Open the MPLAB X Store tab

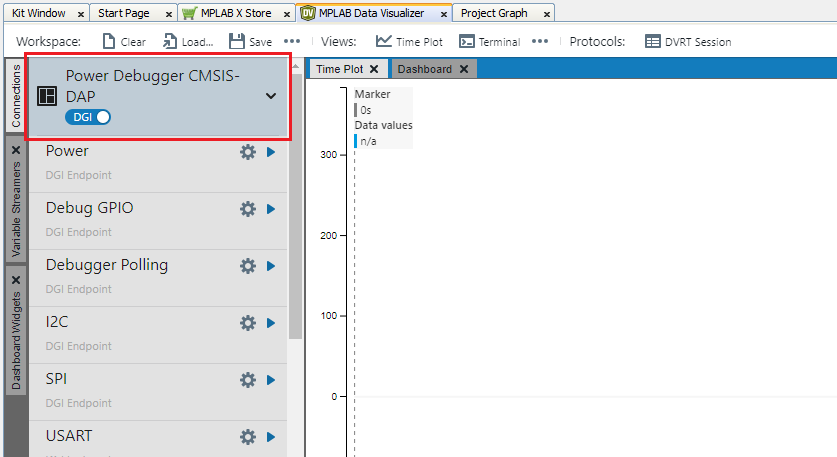coord(236,13)
